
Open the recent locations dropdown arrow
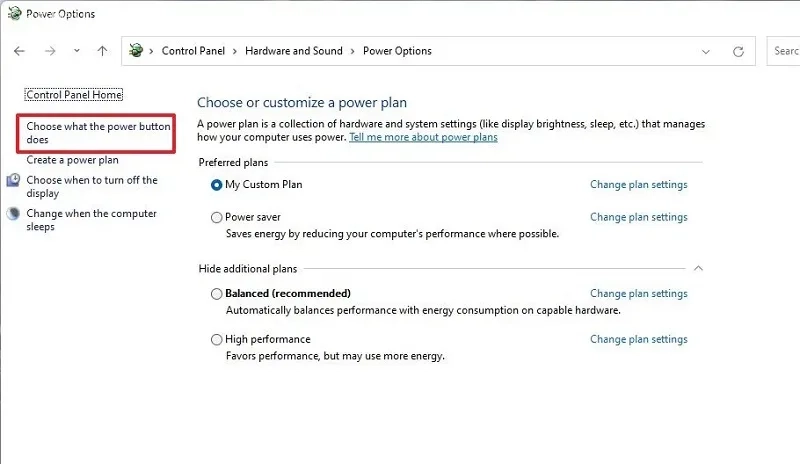(x=77, y=51)
